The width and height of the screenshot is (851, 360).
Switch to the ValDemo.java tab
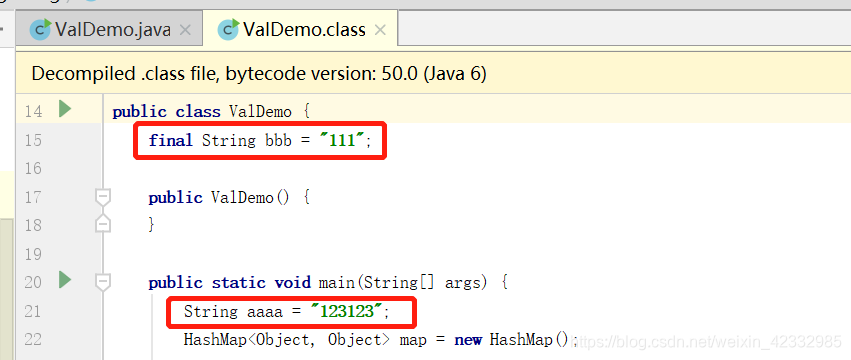109,29
